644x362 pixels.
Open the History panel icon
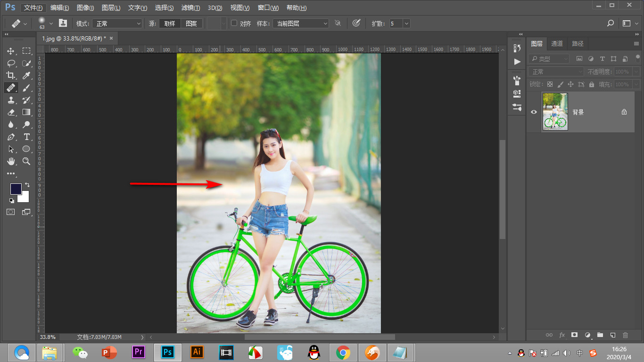click(x=517, y=48)
